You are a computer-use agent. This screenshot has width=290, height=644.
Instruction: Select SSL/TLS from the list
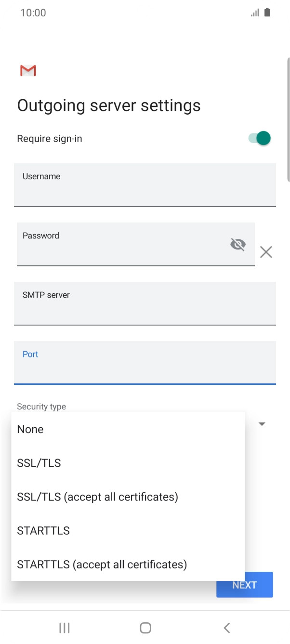(x=39, y=463)
